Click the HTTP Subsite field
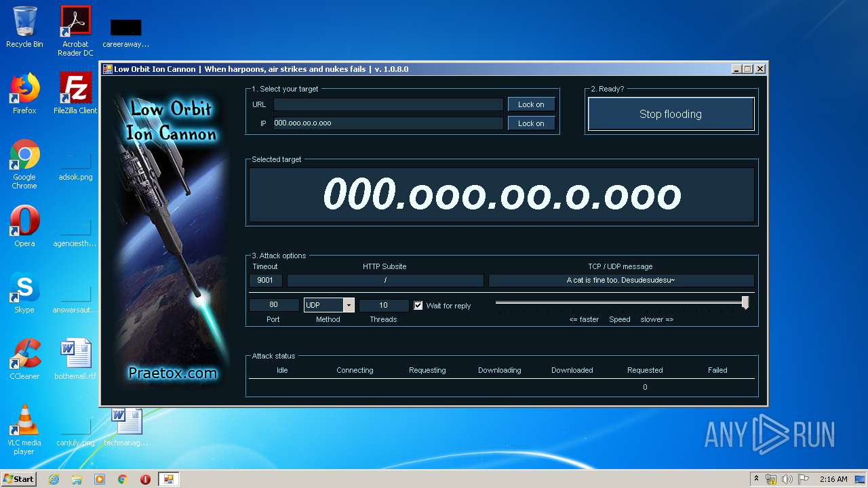This screenshot has height=488, width=868. click(x=385, y=281)
